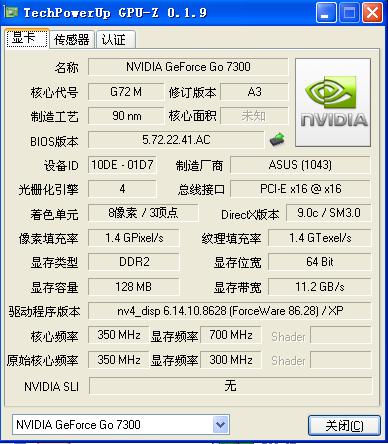Click the NVIDIA SLI label
Viewport: 388px width, 444px height.
[51, 387]
